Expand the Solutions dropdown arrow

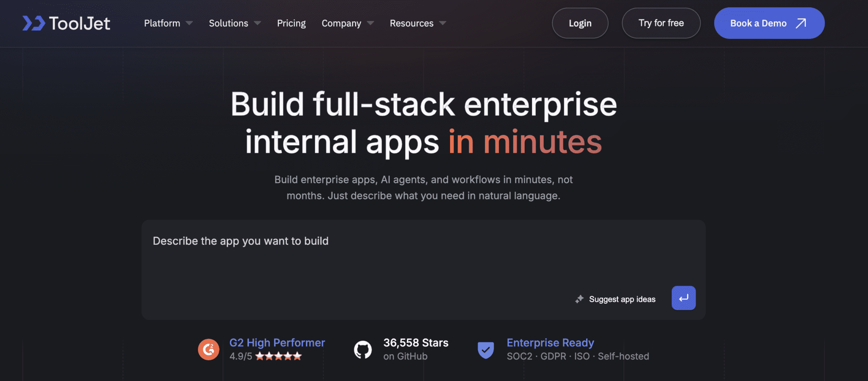(257, 23)
